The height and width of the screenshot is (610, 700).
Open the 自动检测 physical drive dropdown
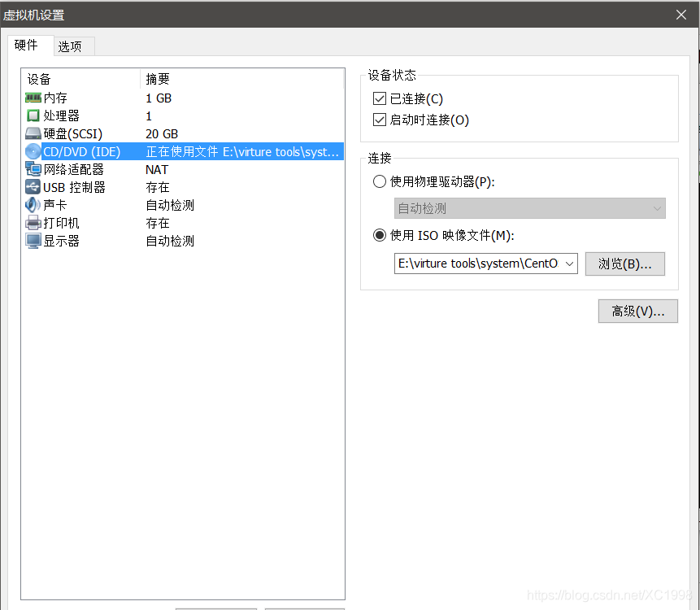point(529,208)
